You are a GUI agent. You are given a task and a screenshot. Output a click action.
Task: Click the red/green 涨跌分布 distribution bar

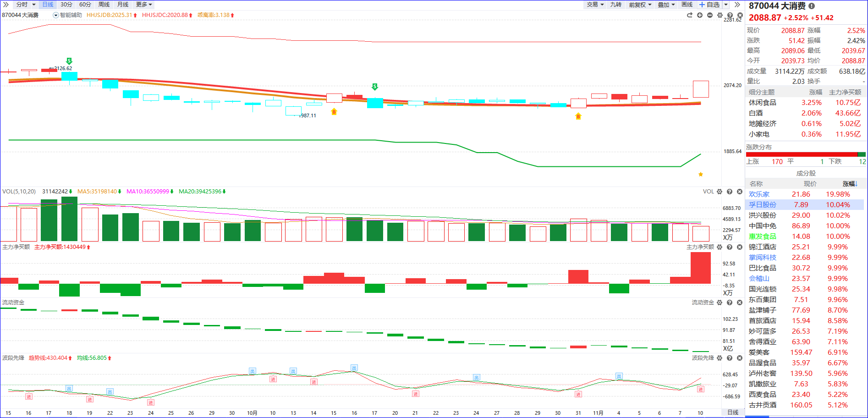point(805,154)
